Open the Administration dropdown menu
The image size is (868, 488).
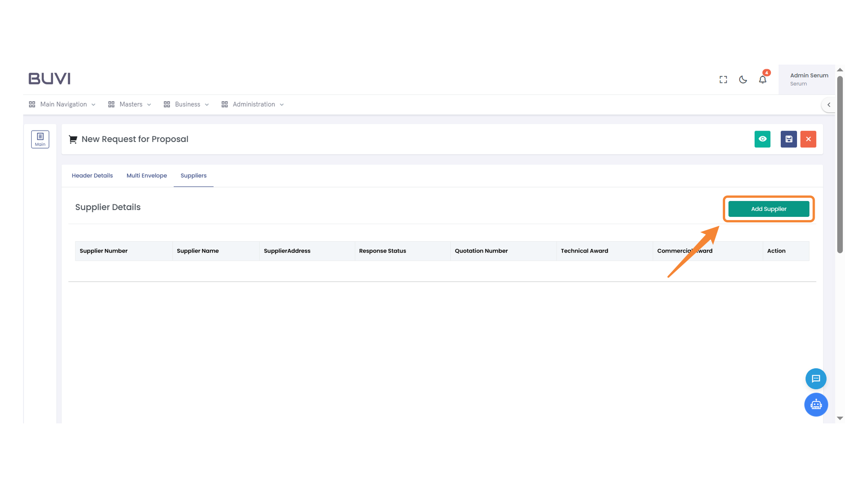[x=253, y=104]
